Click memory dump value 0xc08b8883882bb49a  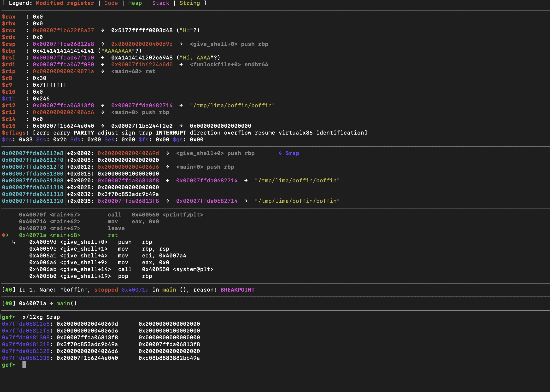point(169,358)
